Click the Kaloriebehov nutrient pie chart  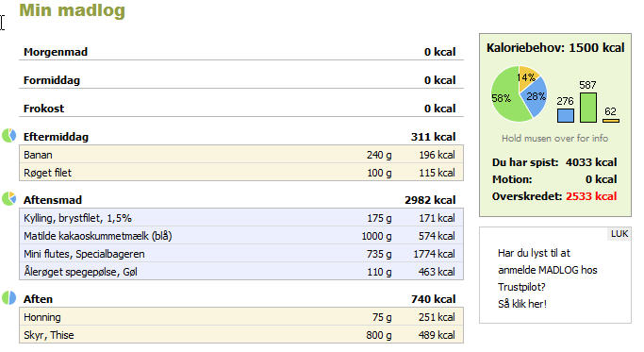[x=520, y=93]
